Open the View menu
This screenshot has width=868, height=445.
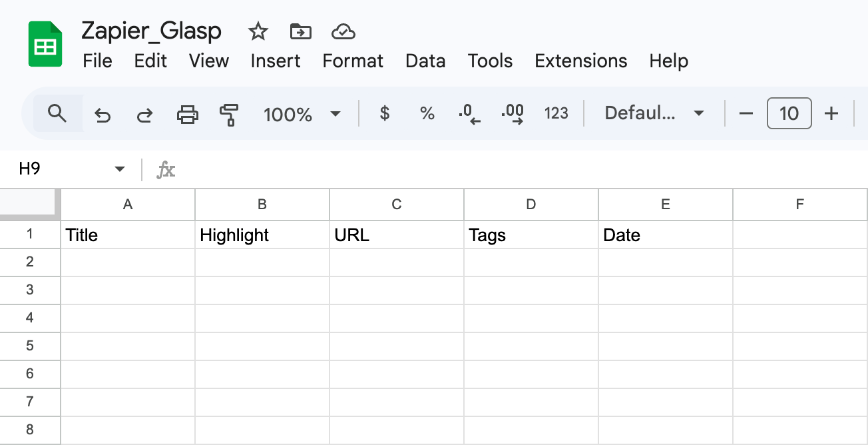[208, 61]
